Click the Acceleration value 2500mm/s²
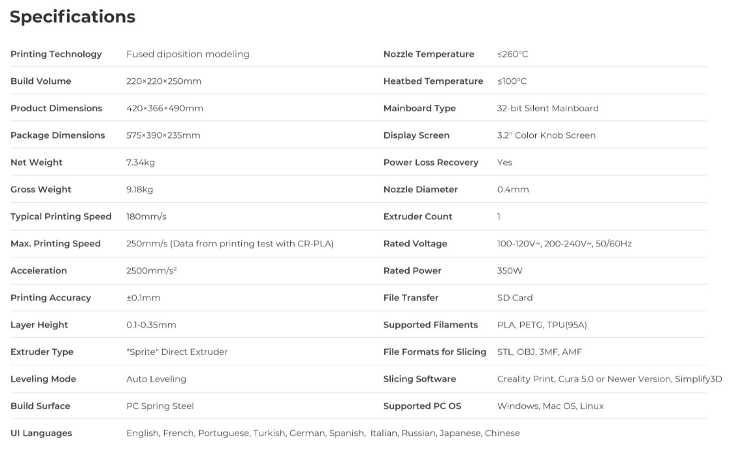Screen dimensions: 737x449 [152, 271]
